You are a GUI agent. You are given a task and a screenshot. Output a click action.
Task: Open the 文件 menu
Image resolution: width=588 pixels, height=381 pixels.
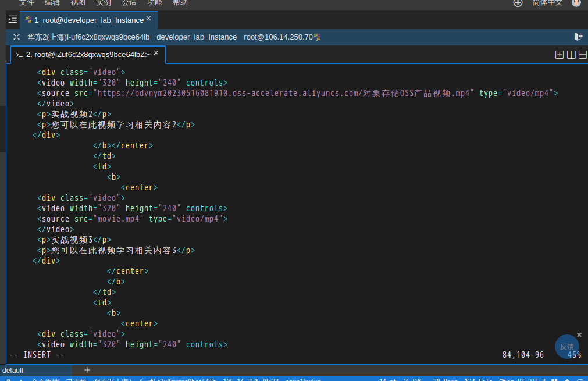[x=27, y=3]
